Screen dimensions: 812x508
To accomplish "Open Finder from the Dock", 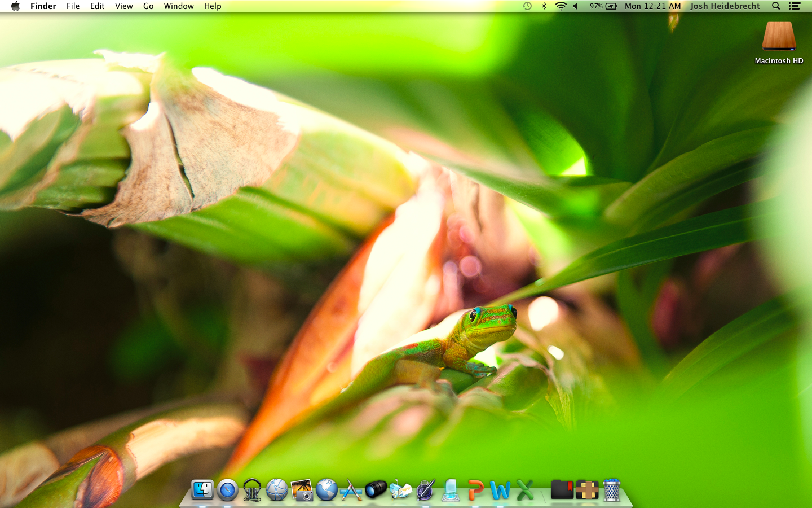I will (202, 490).
